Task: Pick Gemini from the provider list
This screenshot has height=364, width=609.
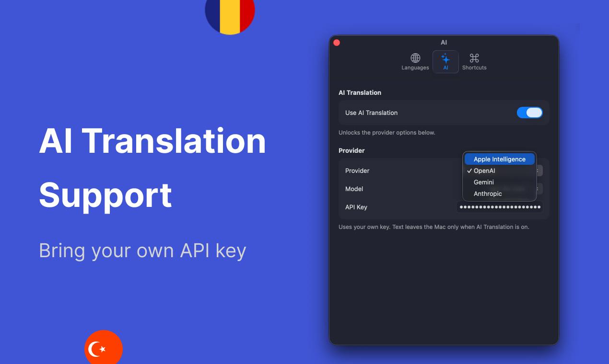Action: click(500, 182)
